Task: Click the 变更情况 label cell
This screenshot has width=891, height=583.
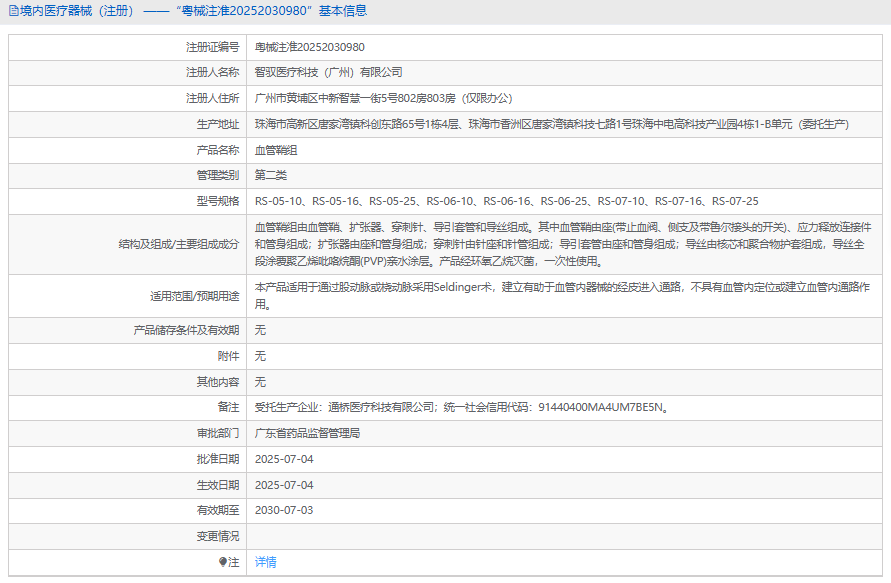Action: (x=127, y=536)
